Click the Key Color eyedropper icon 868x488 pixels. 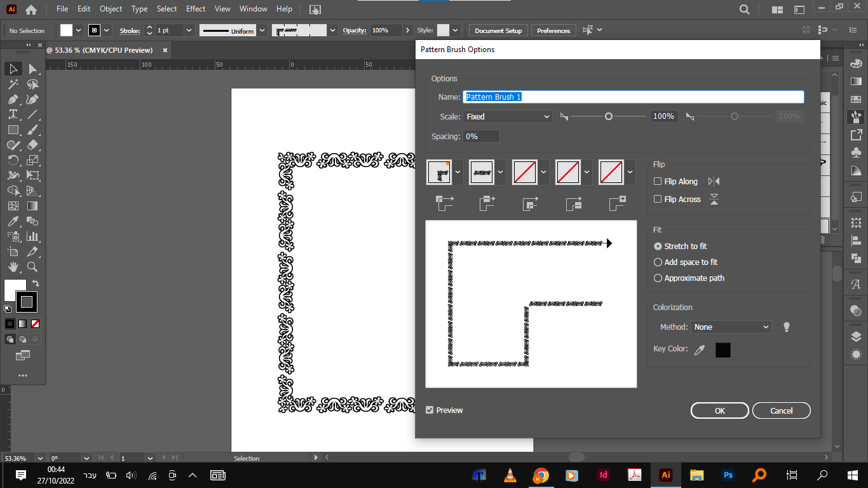(700, 349)
